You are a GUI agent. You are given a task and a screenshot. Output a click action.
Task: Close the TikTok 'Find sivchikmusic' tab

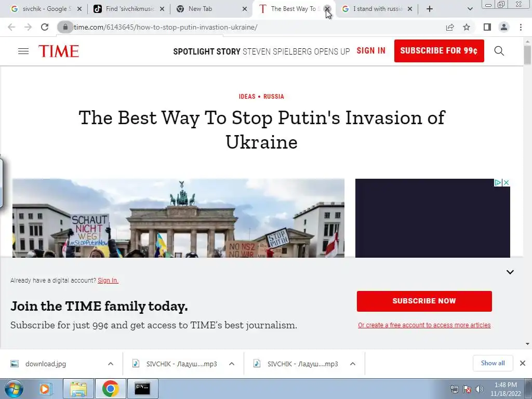[x=162, y=9]
